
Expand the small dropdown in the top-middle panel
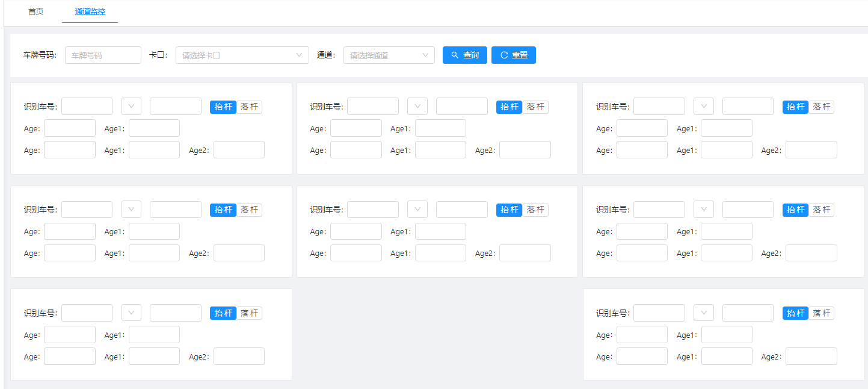coord(417,107)
